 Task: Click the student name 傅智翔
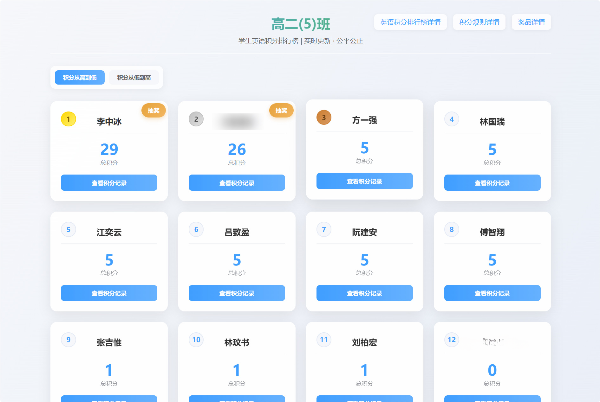point(492,232)
